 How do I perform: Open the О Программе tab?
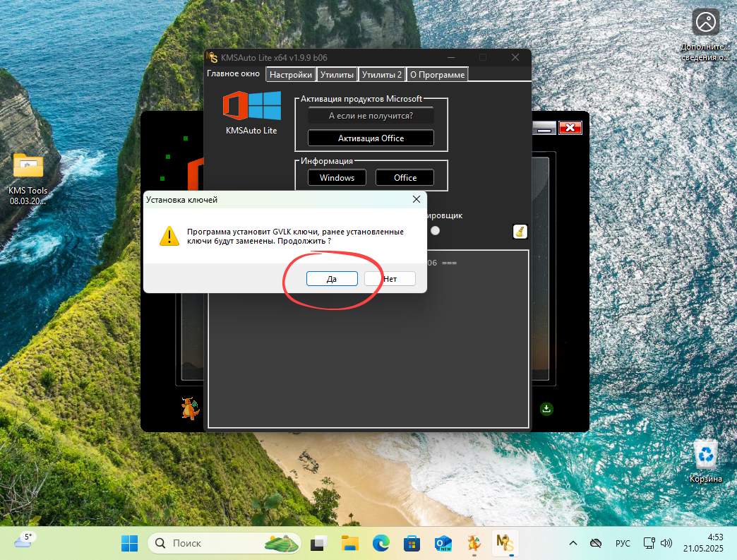437,74
